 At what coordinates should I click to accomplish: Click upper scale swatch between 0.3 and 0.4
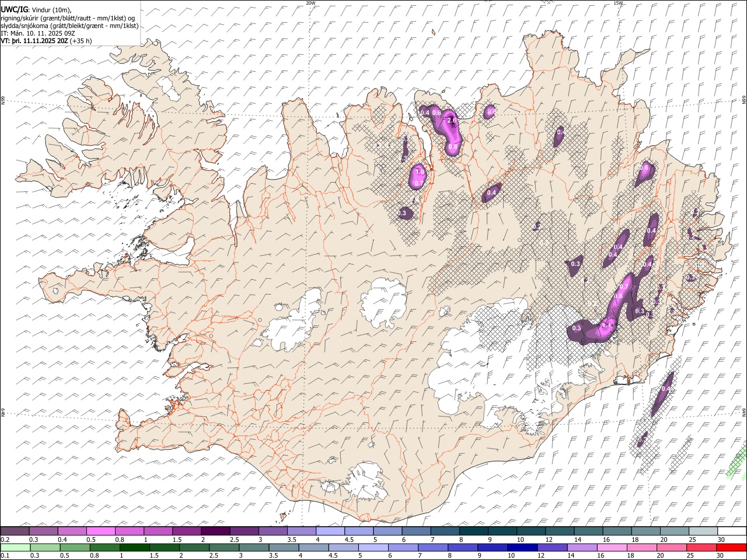[x=44, y=531]
